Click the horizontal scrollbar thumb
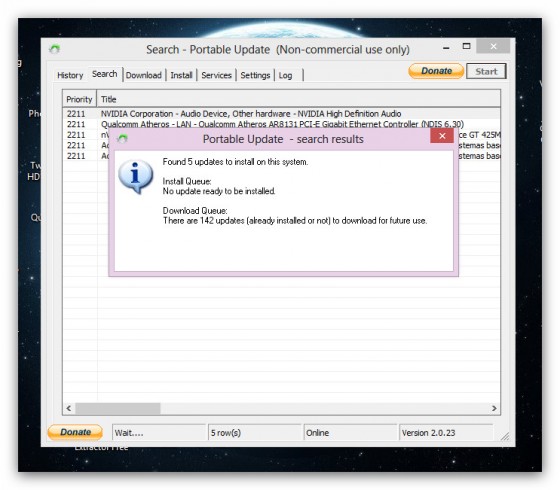 [x=118, y=408]
